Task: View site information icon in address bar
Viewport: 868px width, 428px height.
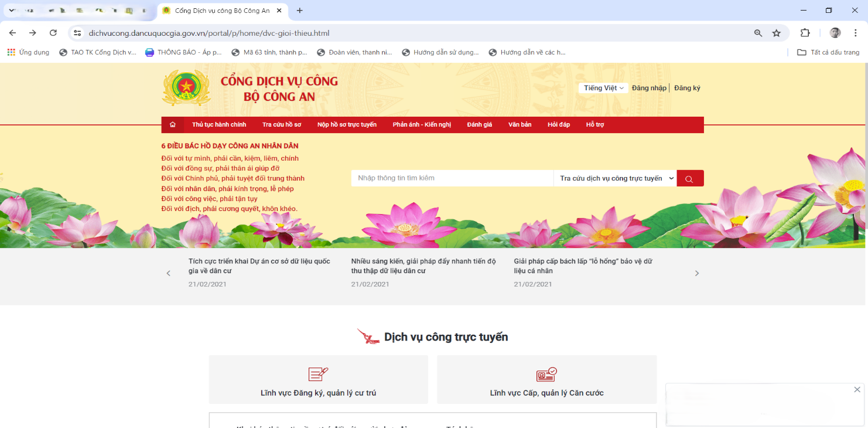Action: click(x=77, y=33)
